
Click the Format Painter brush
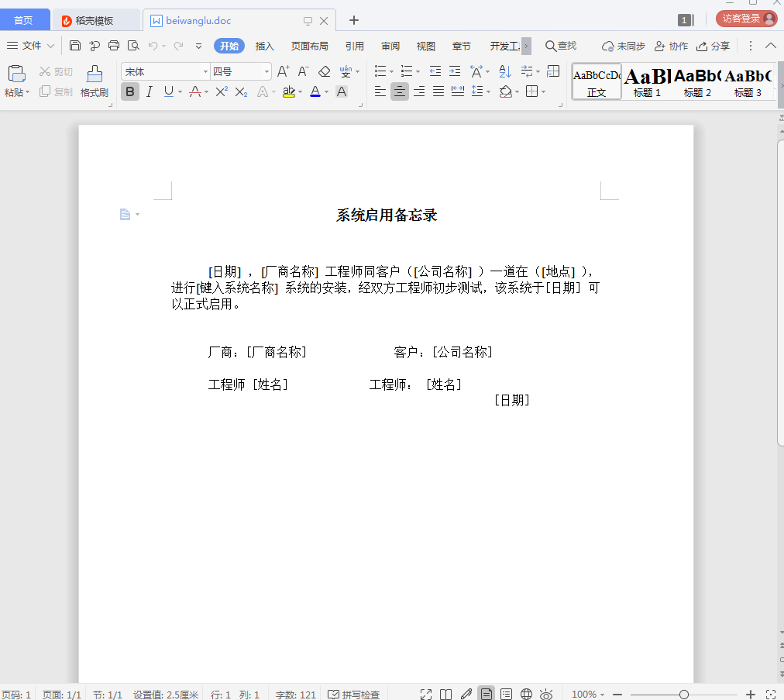click(94, 74)
